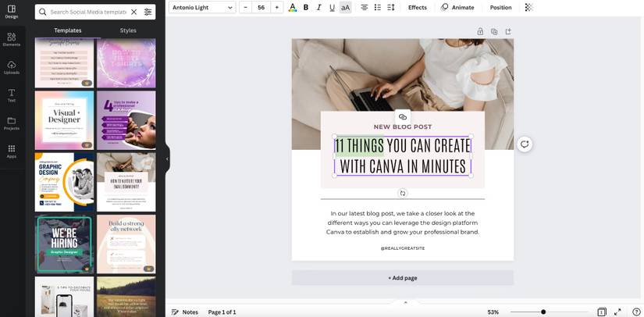Clear the template search with X
Viewport: 644px width, 317px height.
tap(134, 12)
